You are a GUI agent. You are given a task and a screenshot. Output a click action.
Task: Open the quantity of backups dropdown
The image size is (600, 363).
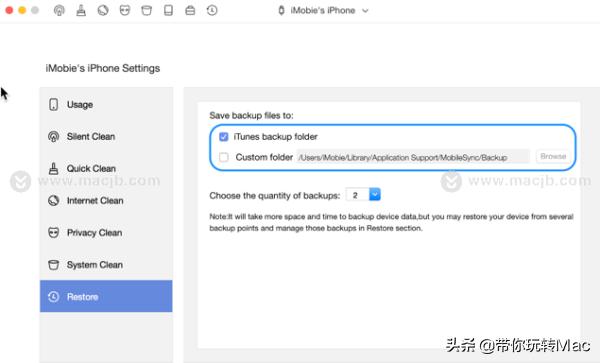363,195
